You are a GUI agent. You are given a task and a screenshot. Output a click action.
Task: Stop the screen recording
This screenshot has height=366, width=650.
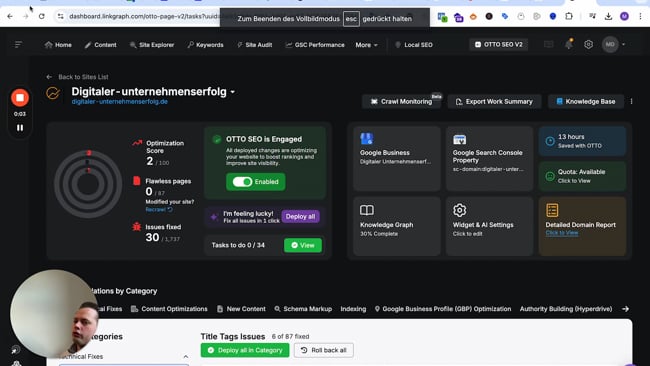pyautogui.click(x=20, y=98)
